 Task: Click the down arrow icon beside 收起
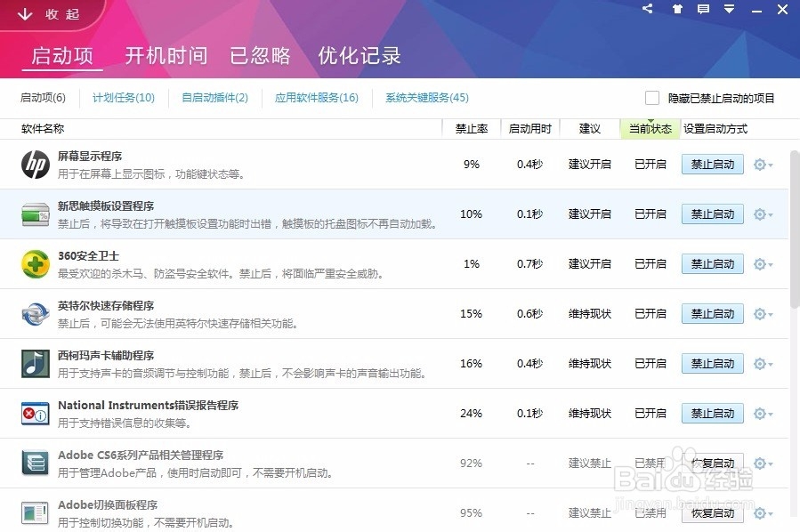pos(25,13)
